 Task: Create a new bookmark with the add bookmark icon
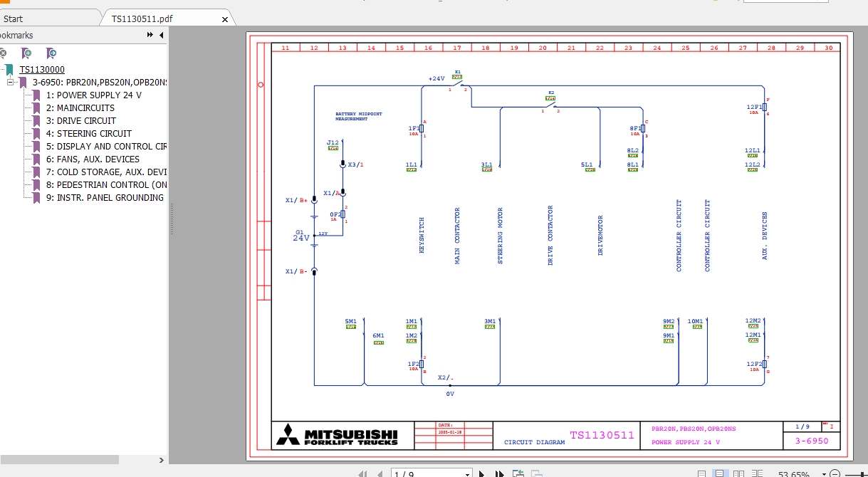[26, 53]
